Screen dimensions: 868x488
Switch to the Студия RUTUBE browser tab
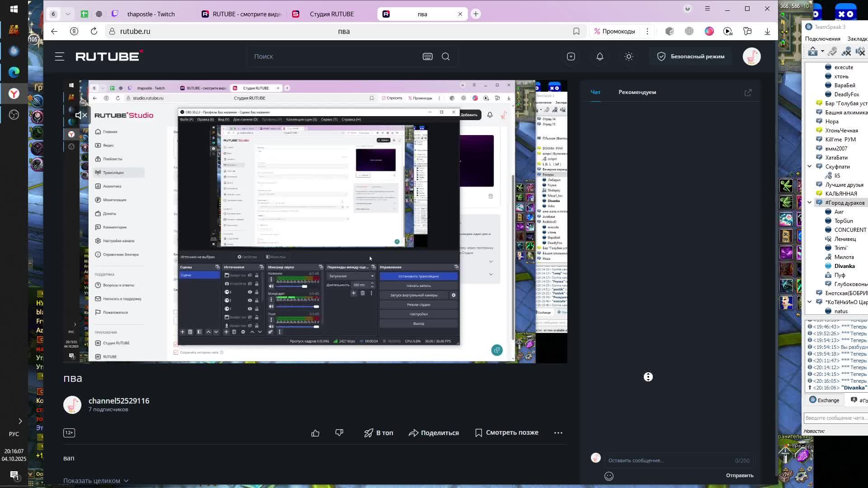tap(331, 14)
